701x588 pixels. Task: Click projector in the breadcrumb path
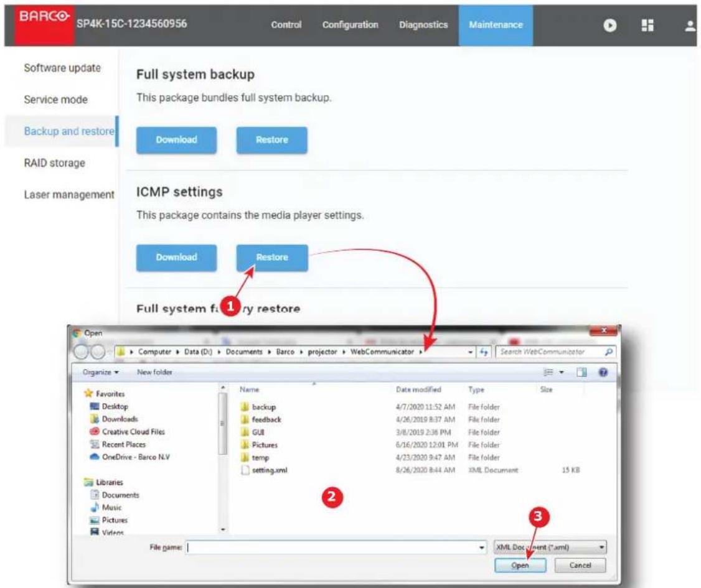[322, 352]
